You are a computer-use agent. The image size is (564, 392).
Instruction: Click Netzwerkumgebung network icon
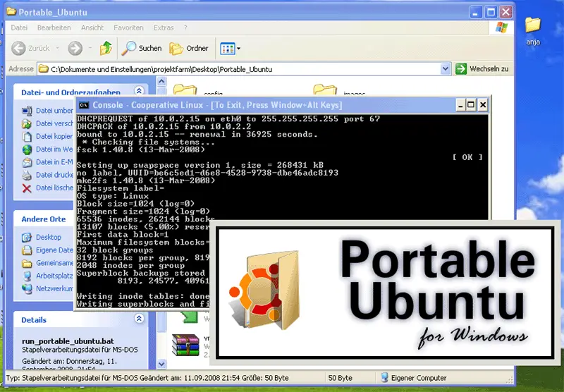[27, 289]
